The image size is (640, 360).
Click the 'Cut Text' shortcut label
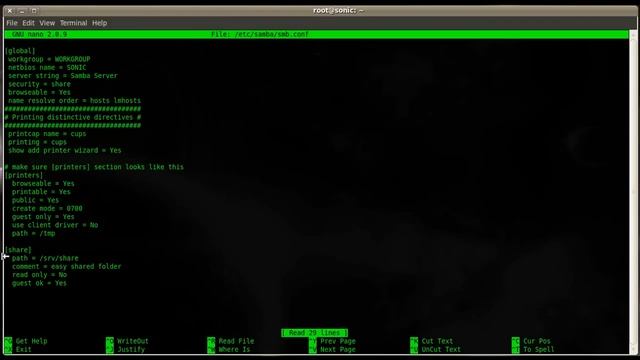coord(437,341)
